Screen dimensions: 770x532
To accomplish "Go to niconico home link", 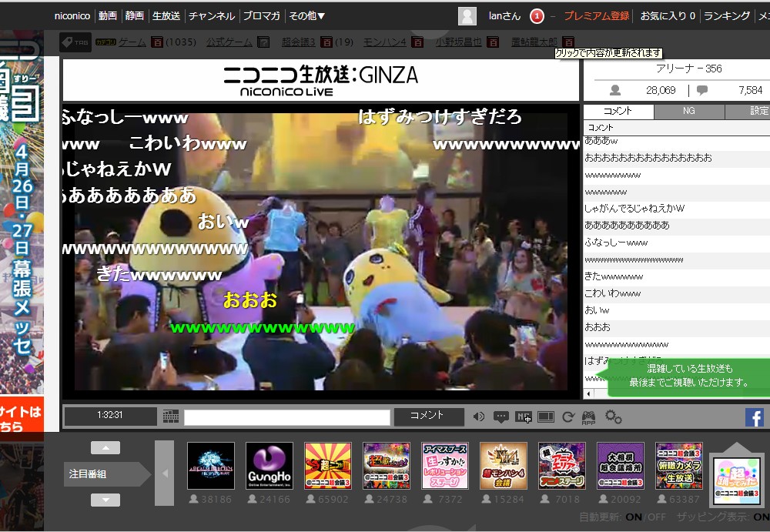I will click(72, 15).
